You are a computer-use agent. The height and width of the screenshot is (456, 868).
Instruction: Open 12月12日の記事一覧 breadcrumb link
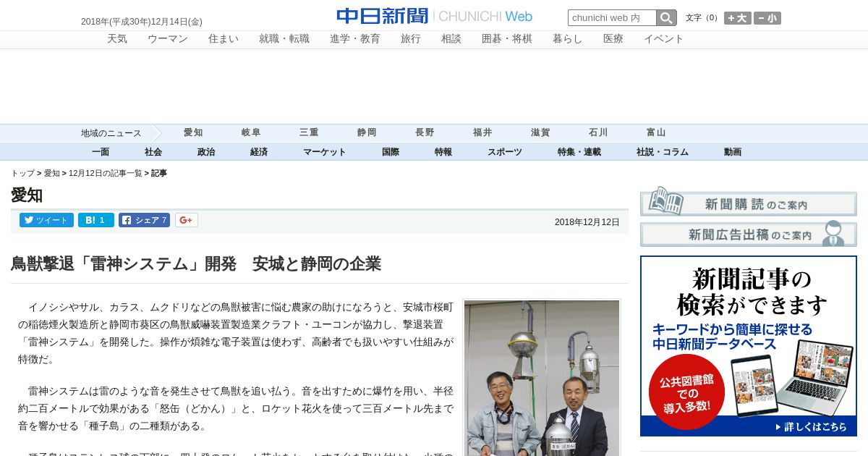tap(106, 174)
